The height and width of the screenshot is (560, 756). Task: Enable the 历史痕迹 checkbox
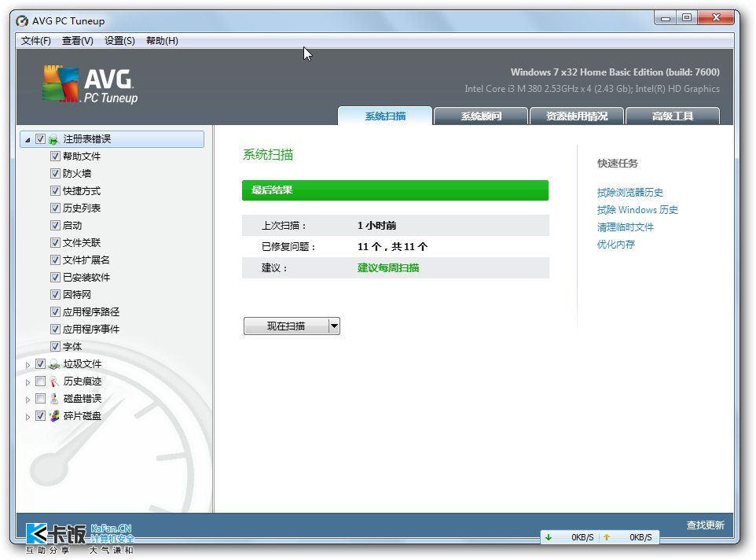point(41,381)
